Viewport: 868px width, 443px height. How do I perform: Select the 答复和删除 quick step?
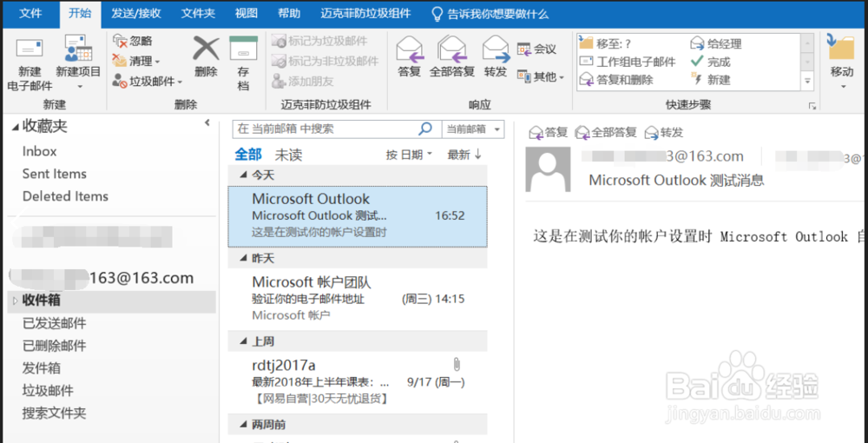point(616,80)
